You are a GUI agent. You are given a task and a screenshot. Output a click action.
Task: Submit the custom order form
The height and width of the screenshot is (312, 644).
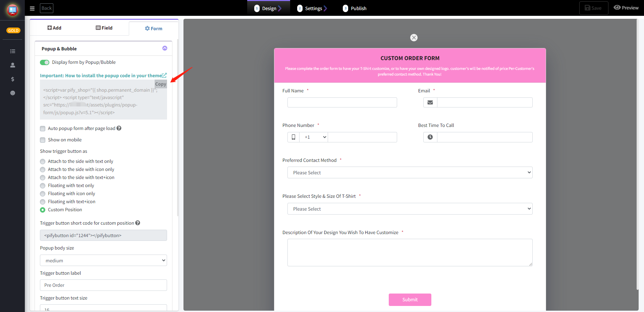410,300
